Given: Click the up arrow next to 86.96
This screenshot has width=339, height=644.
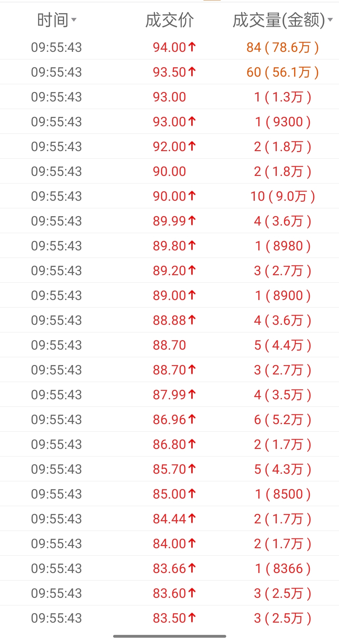Looking at the screenshot, I should click(192, 419).
